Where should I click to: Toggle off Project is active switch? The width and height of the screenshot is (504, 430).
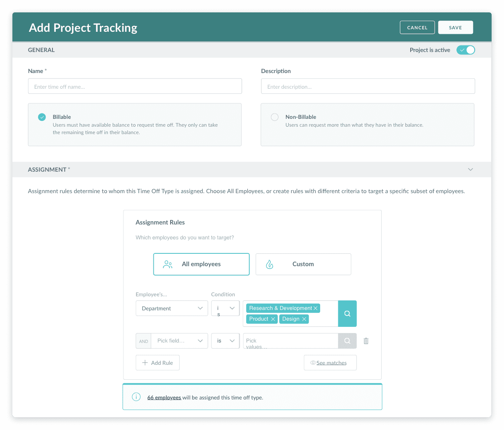pyautogui.click(x=466, y=50)
